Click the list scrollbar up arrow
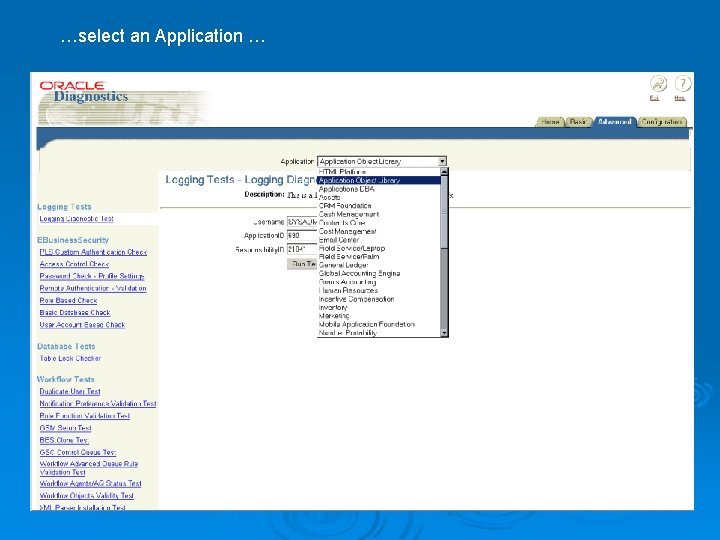This screenshot has height=540, width=720. tap(444, 172)
